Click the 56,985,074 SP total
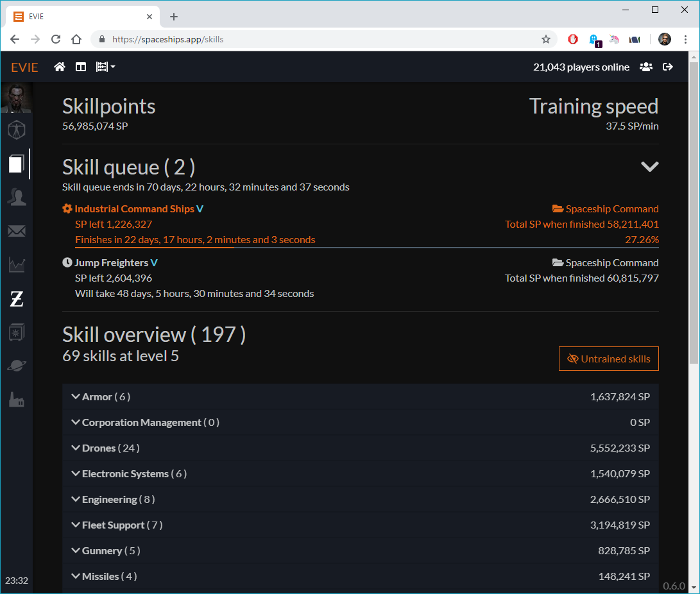 click(95, 126)
